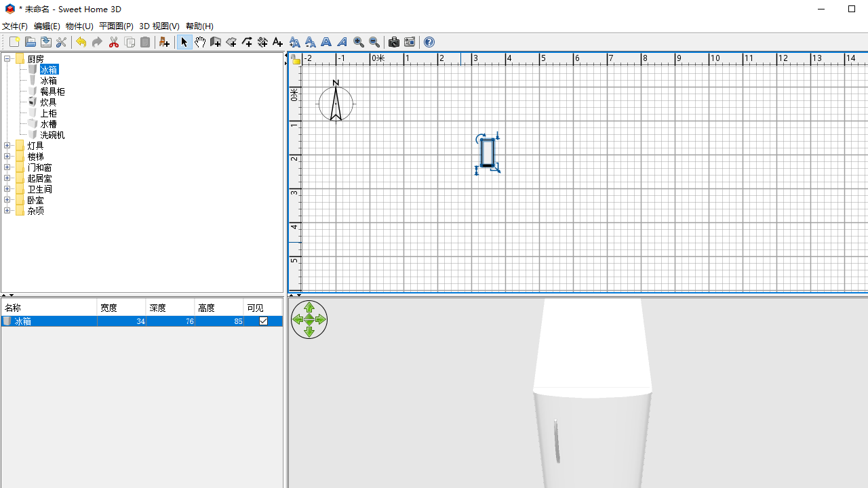This screenshot has width=868, height=488.
Task: Click the Undo arrow icon
Action: pyautogui.click(x=81, y=42)
